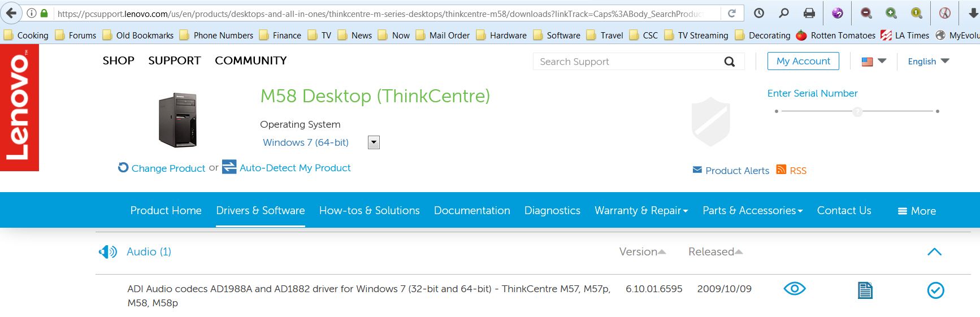Click the Product Alerts envelope icon
The height and width of the screenshot is (317, 980).
click(x=697, y=170)
